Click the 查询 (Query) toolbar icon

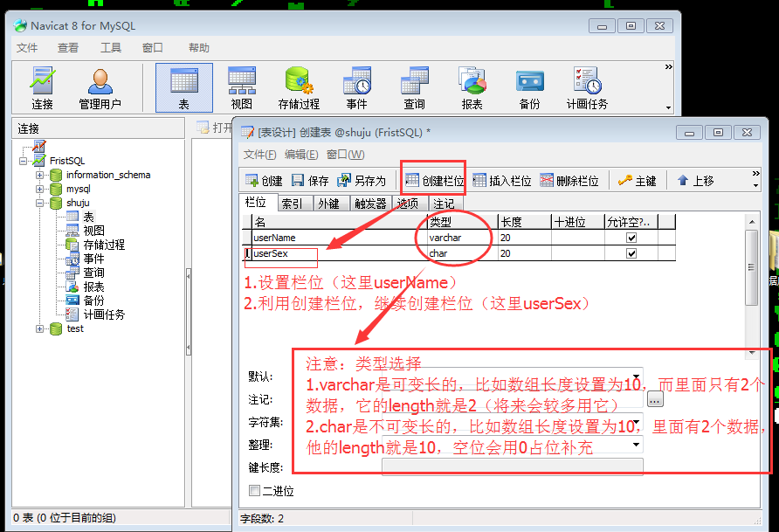tap(413, 86)
